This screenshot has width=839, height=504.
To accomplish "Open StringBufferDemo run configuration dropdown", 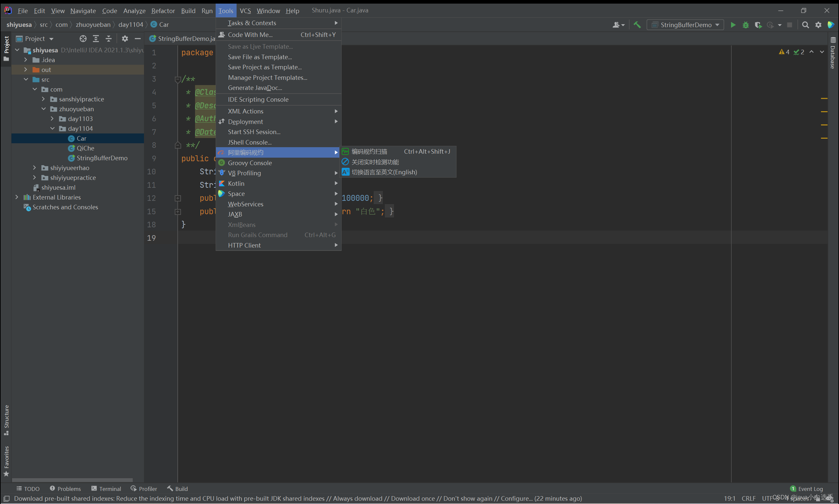I will point(686,25).
